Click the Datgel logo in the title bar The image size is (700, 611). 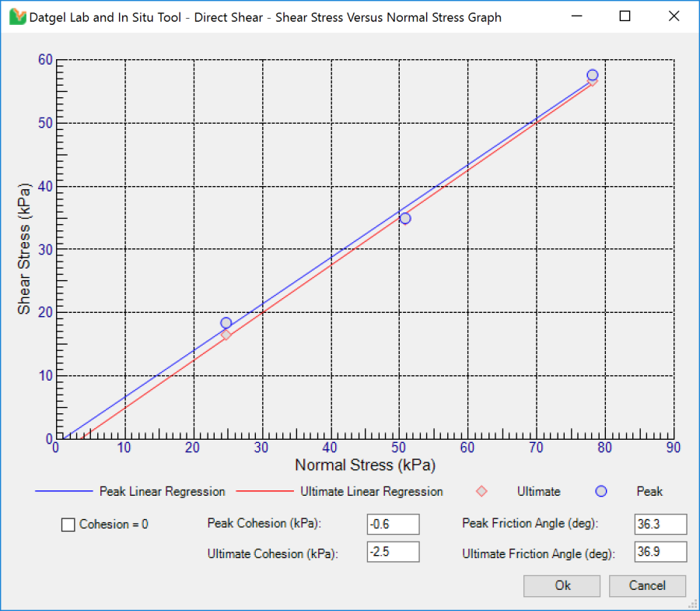(x=19, y=16)
